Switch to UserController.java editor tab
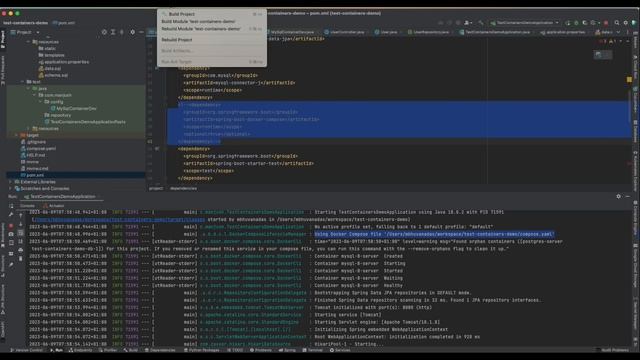This screenshot has width=640, height=360. tap(344, 32)
